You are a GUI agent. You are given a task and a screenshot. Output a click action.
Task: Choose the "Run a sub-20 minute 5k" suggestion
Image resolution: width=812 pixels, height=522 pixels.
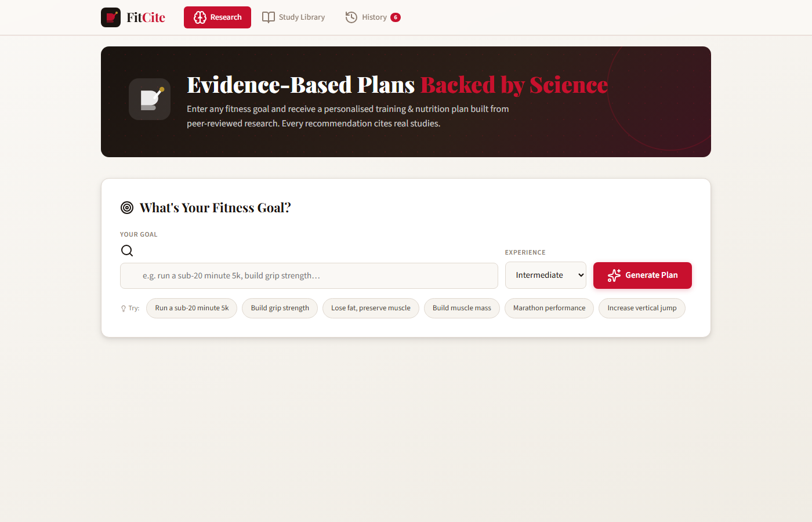(192, 308)
